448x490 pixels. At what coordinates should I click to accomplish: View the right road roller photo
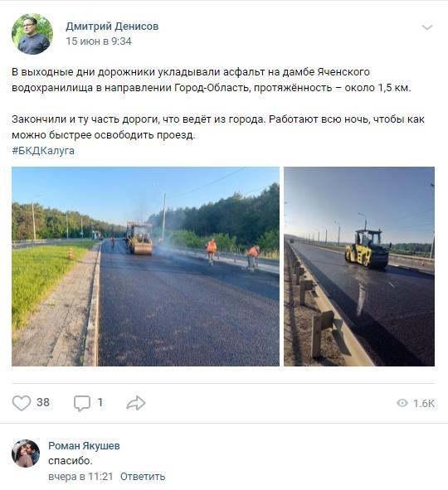point(359,266)
